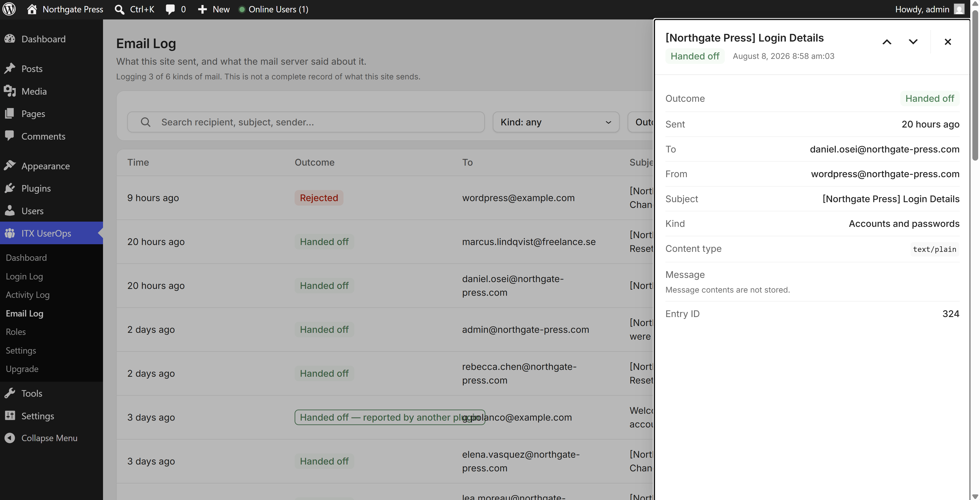Open the admin@northgate-press.com row
Image resolution: width=980 pixels, height=500 pixels.
coord(385,330)
